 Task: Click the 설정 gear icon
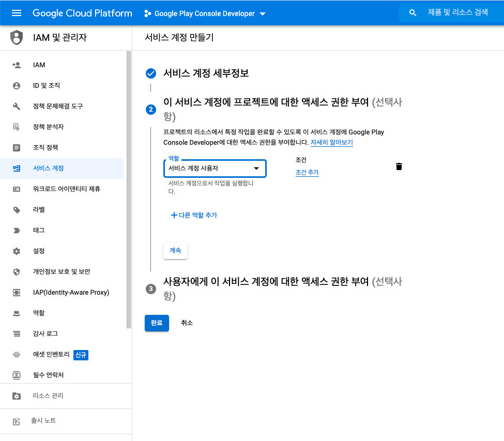[x=17, y=251]
